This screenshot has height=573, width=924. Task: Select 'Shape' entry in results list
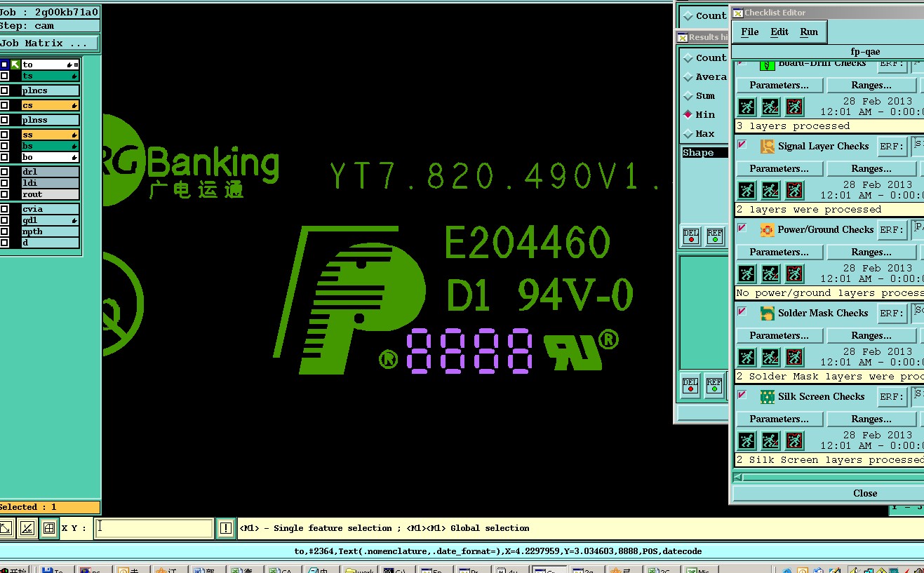[704, 152]
